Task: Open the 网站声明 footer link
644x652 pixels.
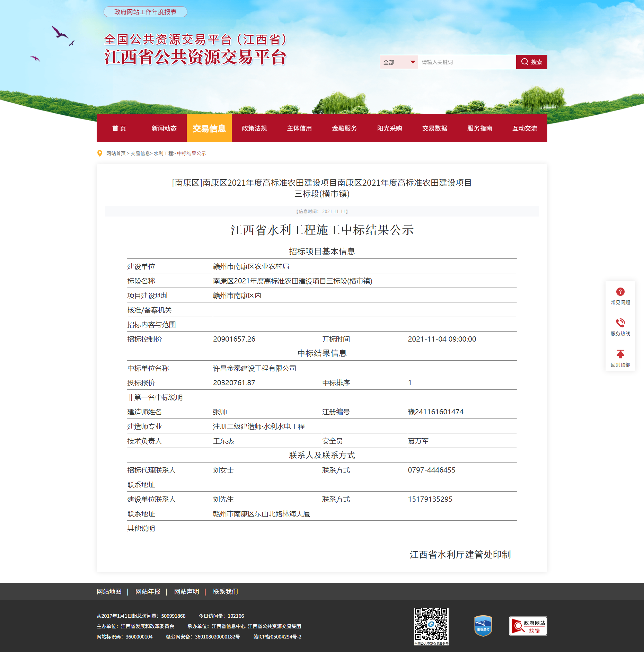Action: (x=187, y=591)
